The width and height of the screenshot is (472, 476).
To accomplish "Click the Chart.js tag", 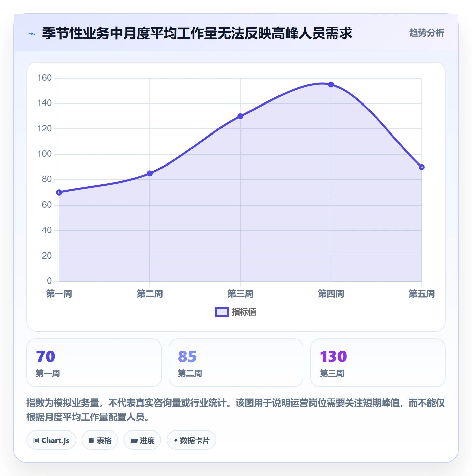I will 51,440.
